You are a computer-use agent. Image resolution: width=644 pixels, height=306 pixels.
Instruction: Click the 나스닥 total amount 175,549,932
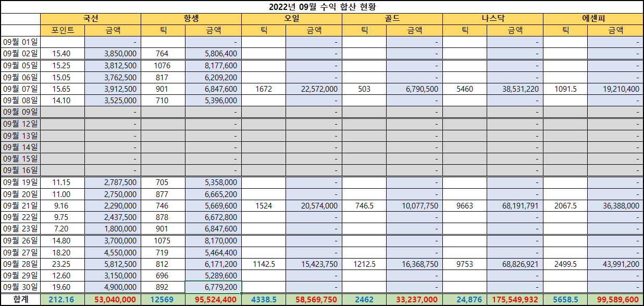515,300
